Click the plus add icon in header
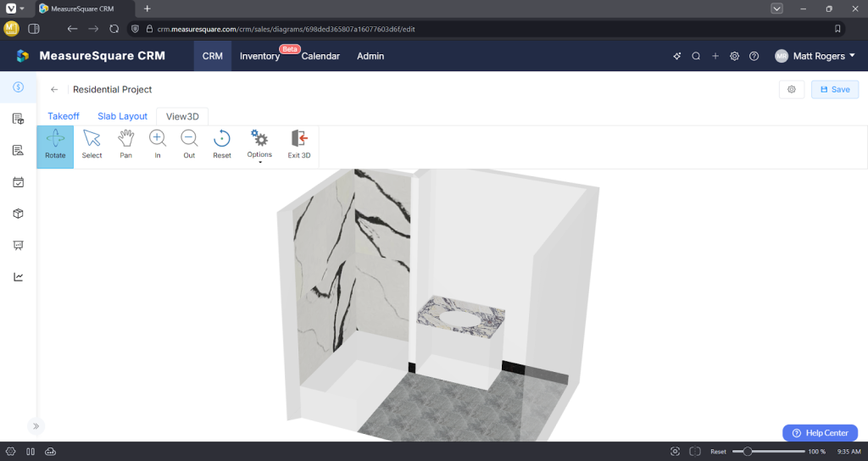868x461 pixels. (715, 56)
